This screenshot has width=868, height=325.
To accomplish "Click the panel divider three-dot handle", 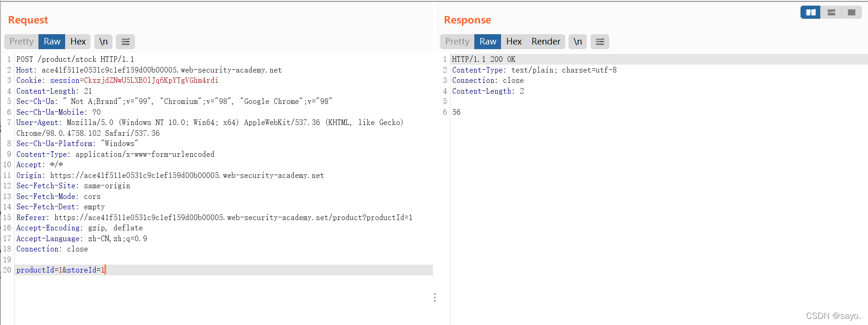I will tap(435, 298).
